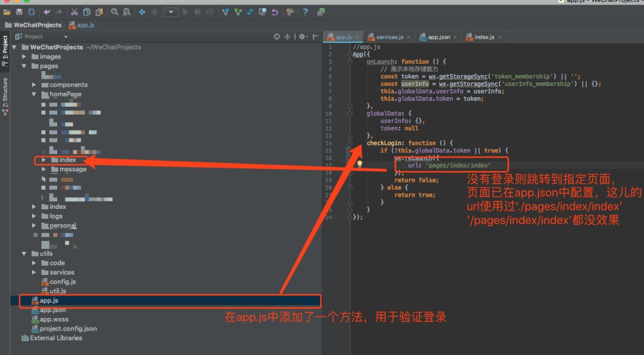Image resolution: width=644 pixels, height=355 pixels.
Task: Toggle the Z: Structure side tab
Action: [x=5, y=96]
